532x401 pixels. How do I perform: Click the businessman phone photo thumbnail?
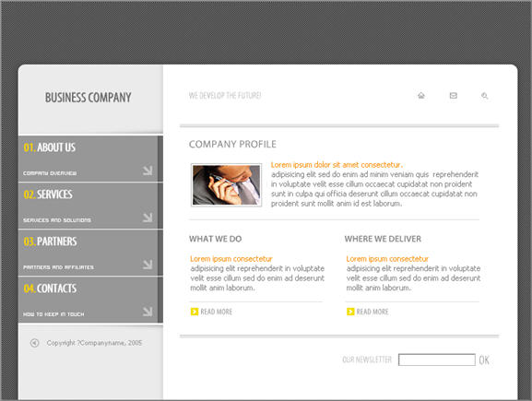[x=226, y=185]
